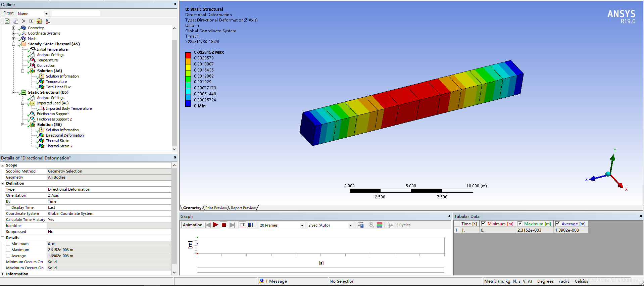
Task: Collapse Imported Load (A6) node
Action: 22,103
